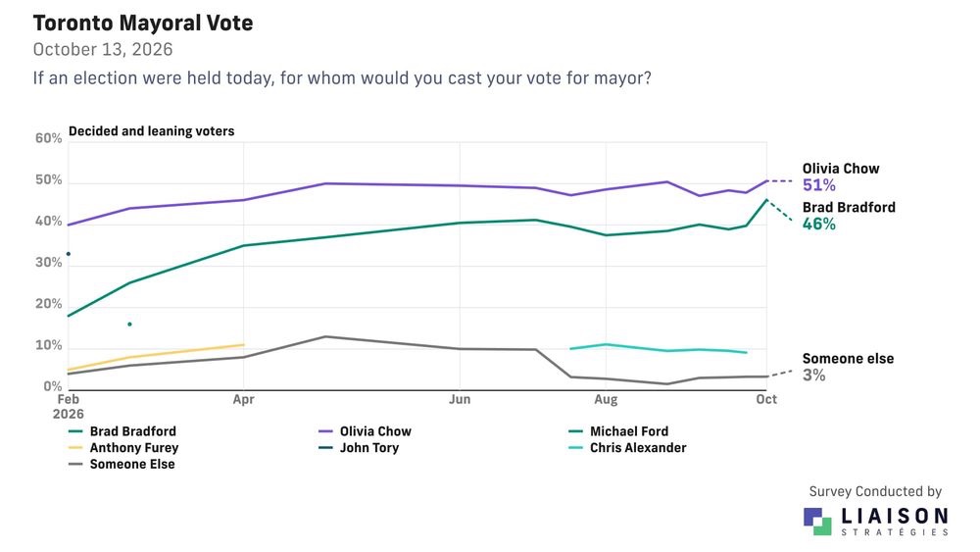Click the Toronto Mayoral Vote title
The width and height of the screenshot is (980, 552).
point(143,24)
